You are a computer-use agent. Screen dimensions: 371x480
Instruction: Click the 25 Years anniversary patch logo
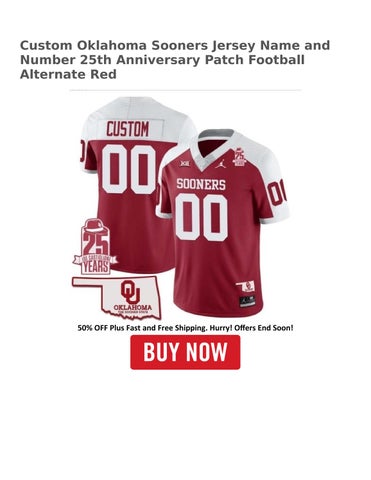pyautogui.click(x=95, y=246)
